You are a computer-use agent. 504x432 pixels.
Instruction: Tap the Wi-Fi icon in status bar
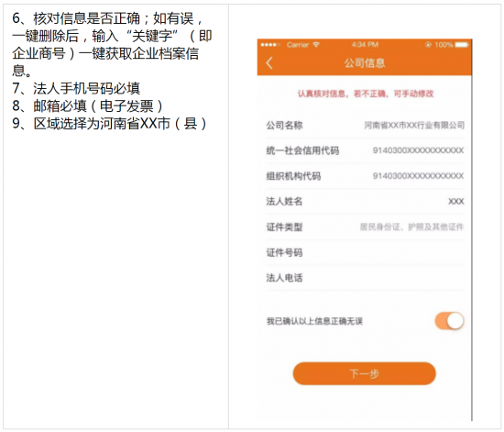pyautogui.click(x=316, y=45)
